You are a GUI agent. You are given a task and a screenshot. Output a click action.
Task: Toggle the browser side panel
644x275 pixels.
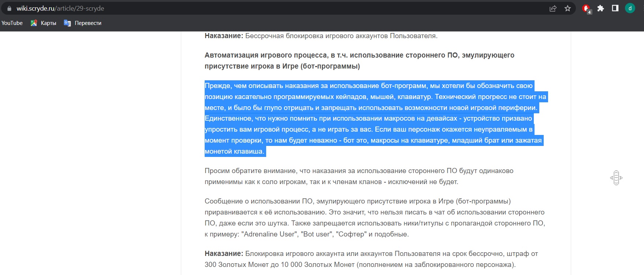pyautogui.click(x=615, y=8)
